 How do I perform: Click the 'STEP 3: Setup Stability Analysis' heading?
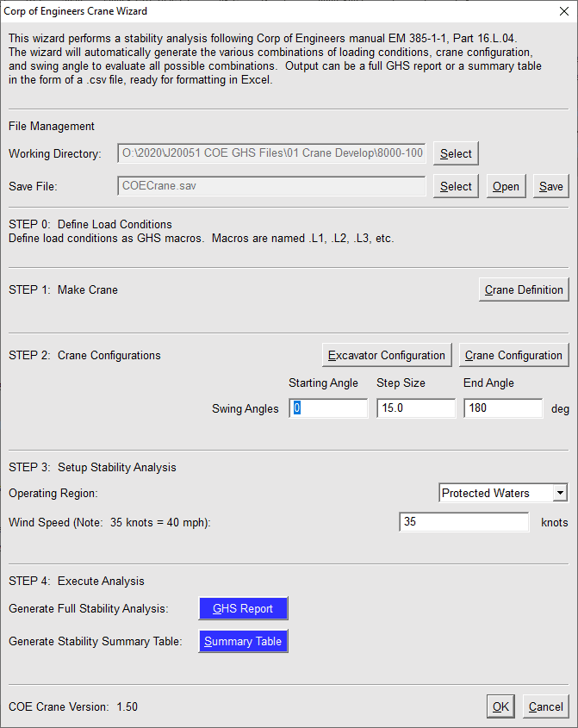coord(92,467)
